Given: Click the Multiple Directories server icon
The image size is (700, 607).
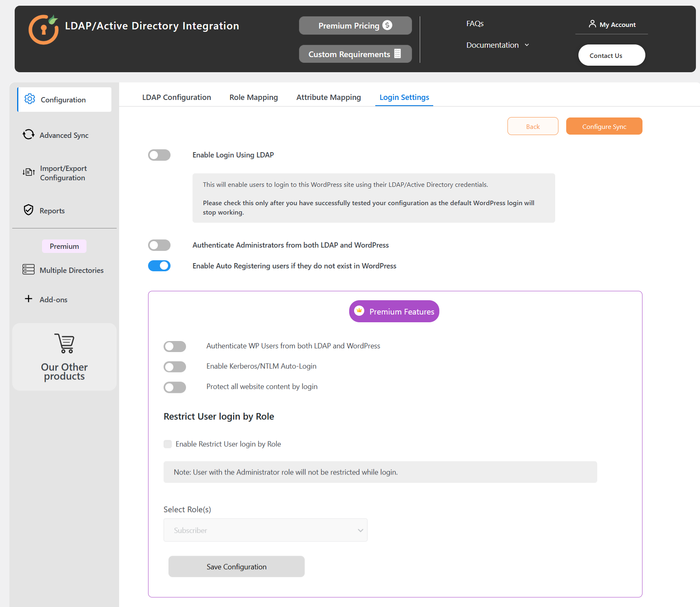Looking at the screenshot, I should point(29,270).
